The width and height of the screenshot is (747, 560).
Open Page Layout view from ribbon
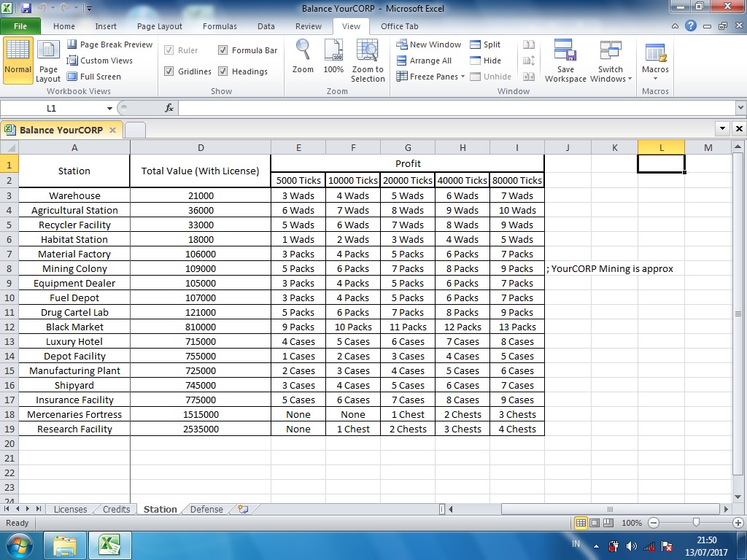pyautogui.click(x=48, y=61)
